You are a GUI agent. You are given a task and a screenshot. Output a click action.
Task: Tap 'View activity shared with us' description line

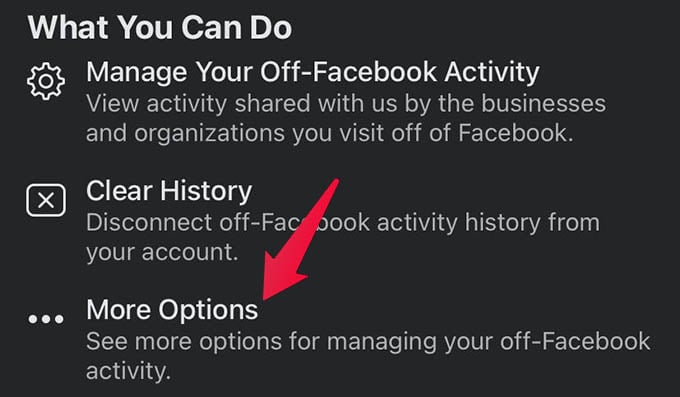346,104
